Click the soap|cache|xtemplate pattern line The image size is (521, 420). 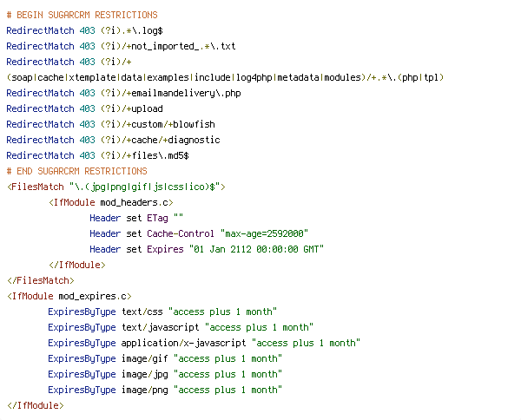[x=225, y=78]
